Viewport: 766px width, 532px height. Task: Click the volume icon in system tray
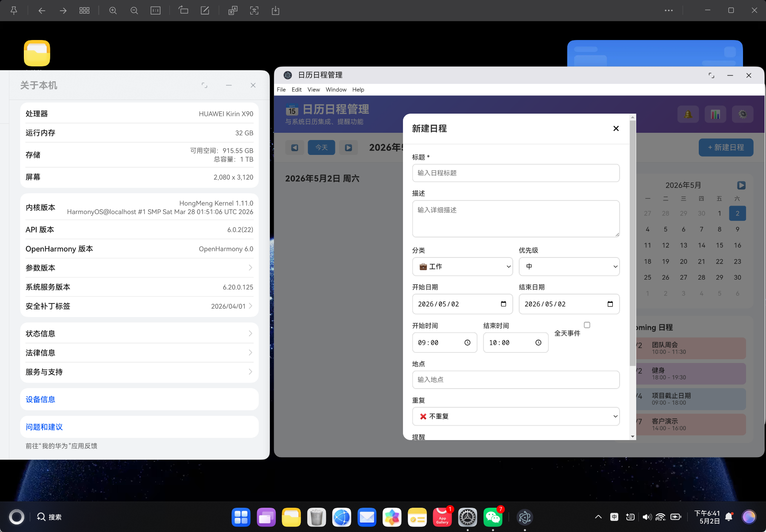[x=647, y=517]
